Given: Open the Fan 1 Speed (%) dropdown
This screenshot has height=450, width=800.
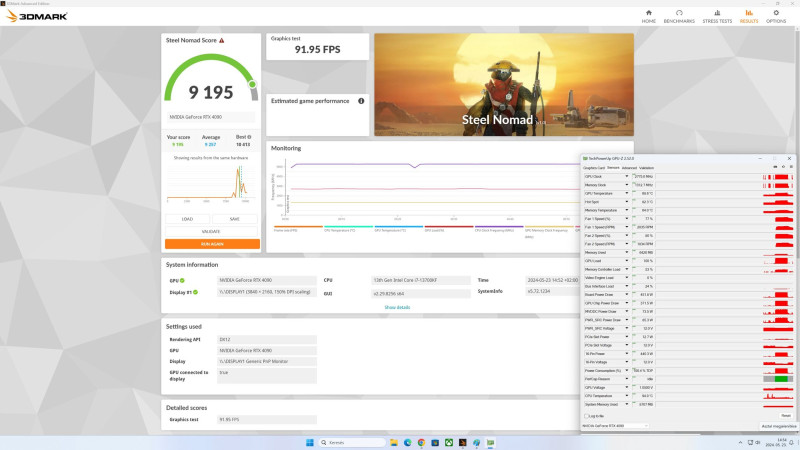Looking at the screenshot, I should point(627,218).
